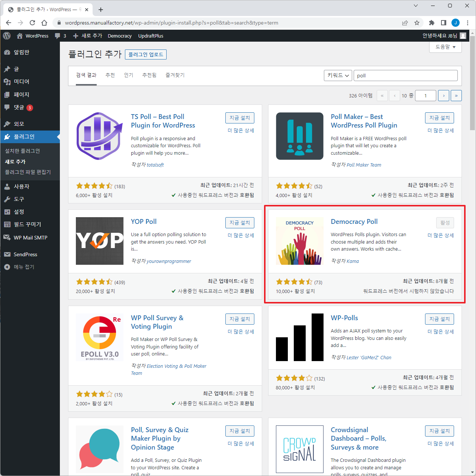This screenshot has height=476, width=476.
Task: Install WP-Polls with 지금 설치
Action: [440, 319]
